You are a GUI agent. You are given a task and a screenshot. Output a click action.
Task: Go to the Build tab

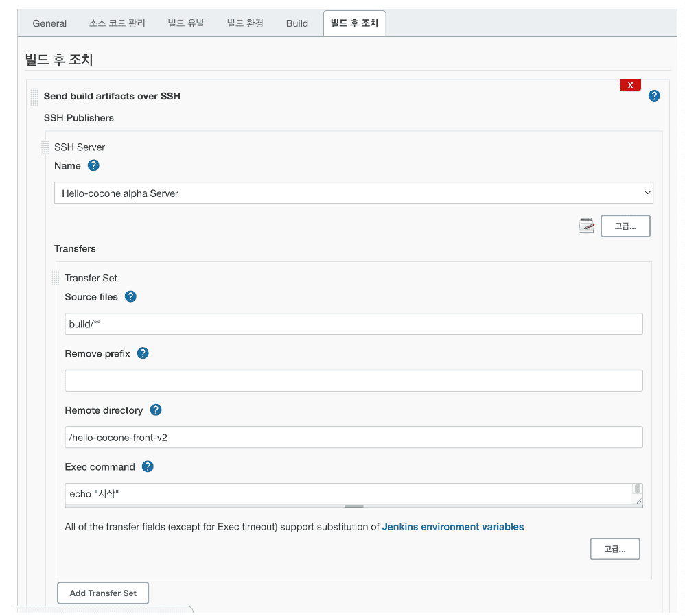(x=297, y=23)
